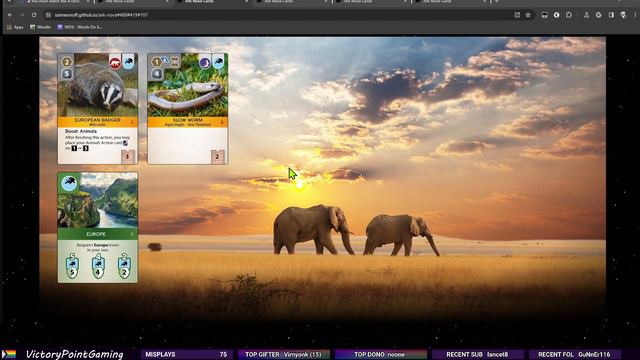Click the red predator icon on European Badger card

point(115,63)
